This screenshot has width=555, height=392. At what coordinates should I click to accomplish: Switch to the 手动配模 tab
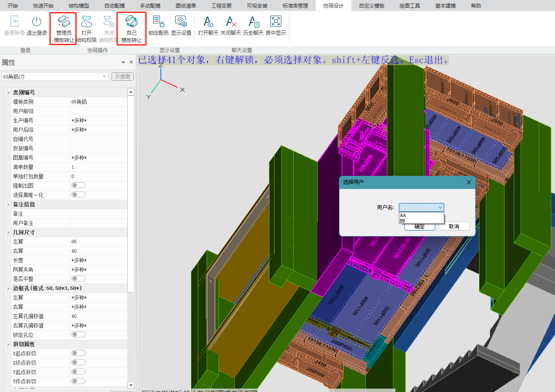tap(150, 6)
